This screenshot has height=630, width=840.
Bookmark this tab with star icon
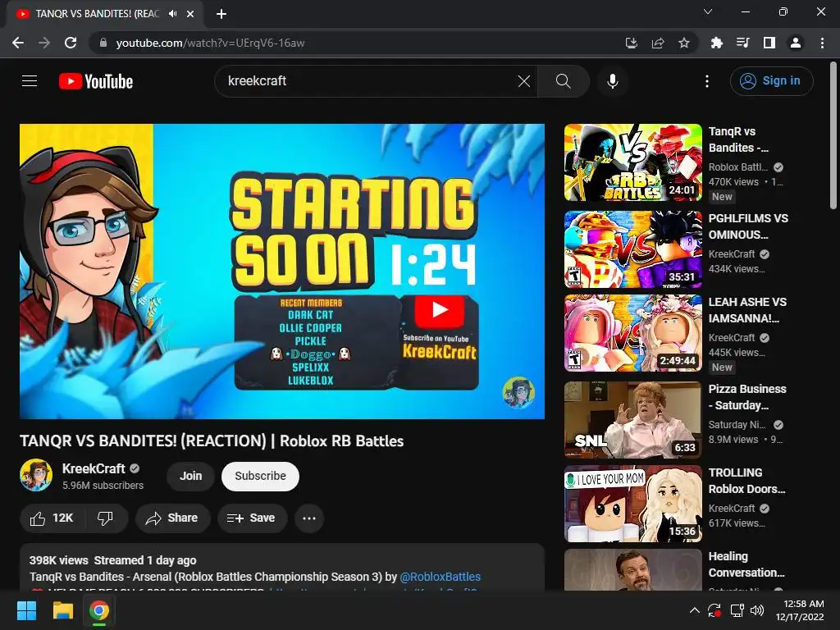click(684, 43)
